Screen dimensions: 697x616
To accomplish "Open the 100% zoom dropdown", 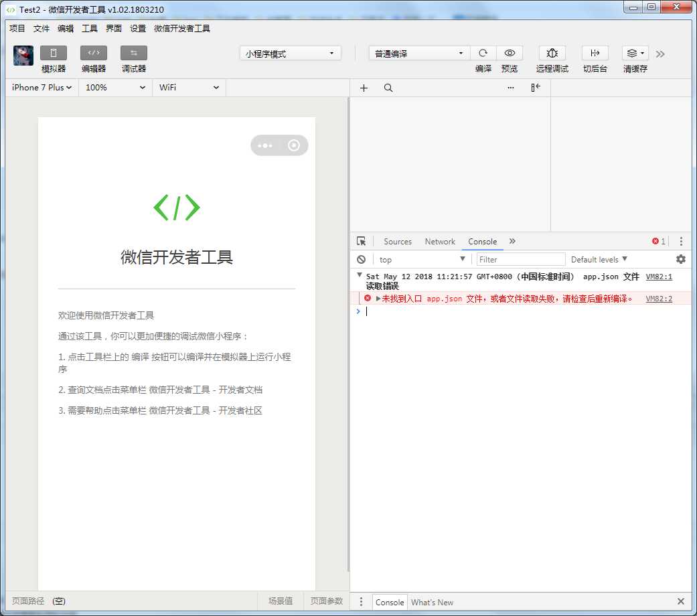I will pyautogui.click(x=115, y=88).
